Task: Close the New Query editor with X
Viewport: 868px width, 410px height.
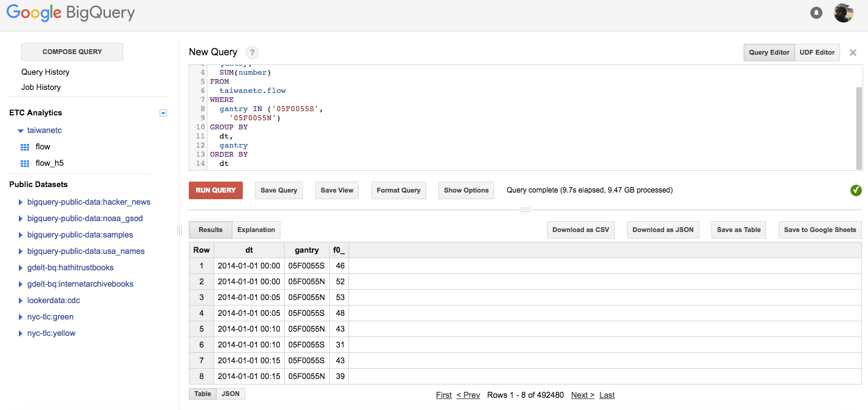Action: [x=853, y=52]
